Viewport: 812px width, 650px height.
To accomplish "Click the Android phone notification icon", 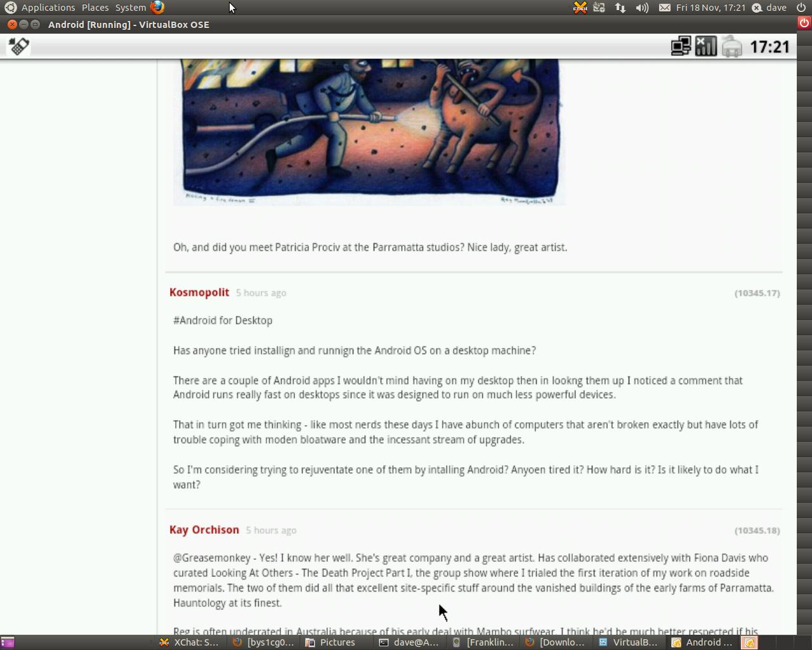I will (18, 46).
